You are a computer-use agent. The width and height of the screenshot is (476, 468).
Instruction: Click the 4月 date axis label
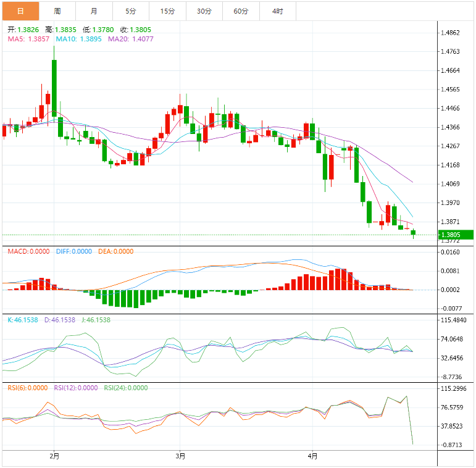[x=312, y=456]
